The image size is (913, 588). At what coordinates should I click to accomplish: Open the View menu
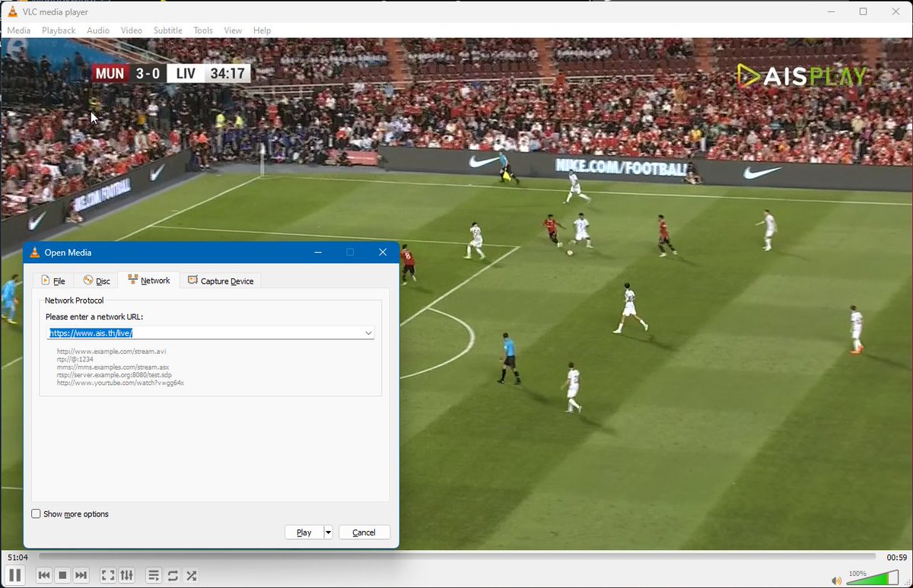(233, 30)
